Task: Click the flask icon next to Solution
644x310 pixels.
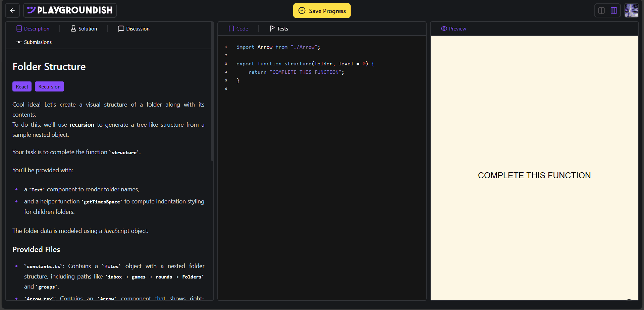Action: point(73,29)
